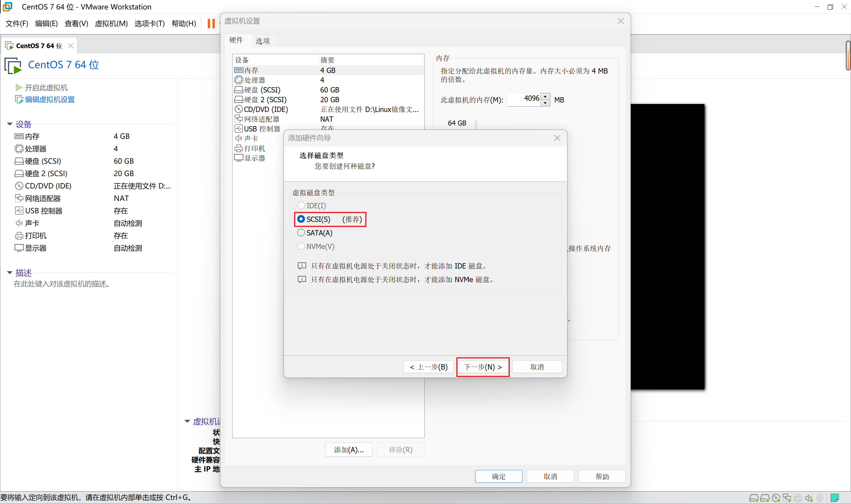Open the 虚拟机(M) menu
This screenshot has width=851, height=504.
pos(111,23)
